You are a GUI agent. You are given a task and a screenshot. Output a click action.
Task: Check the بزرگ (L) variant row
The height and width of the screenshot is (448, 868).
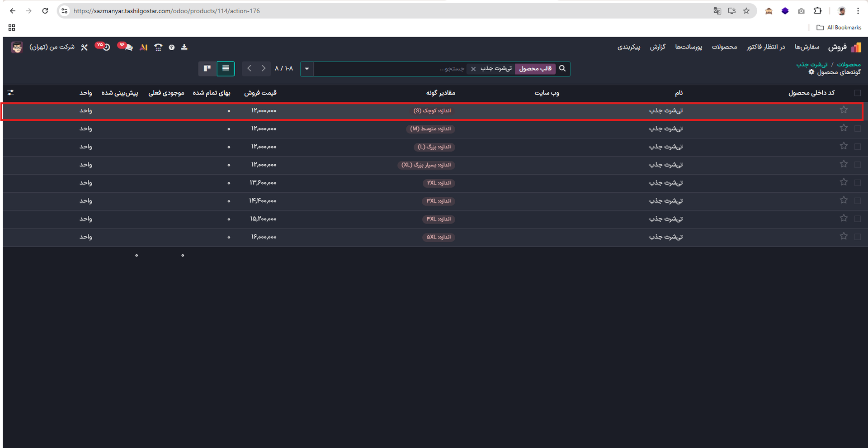pos(858,147)
